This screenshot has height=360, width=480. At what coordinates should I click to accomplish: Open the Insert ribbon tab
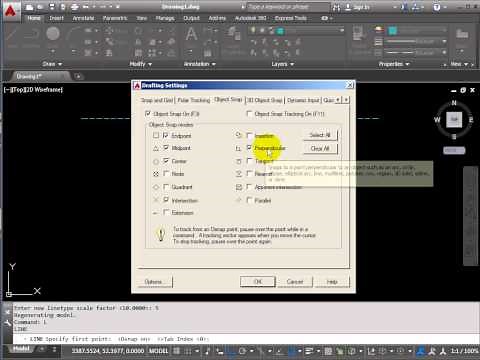click(x=56, y=18)
